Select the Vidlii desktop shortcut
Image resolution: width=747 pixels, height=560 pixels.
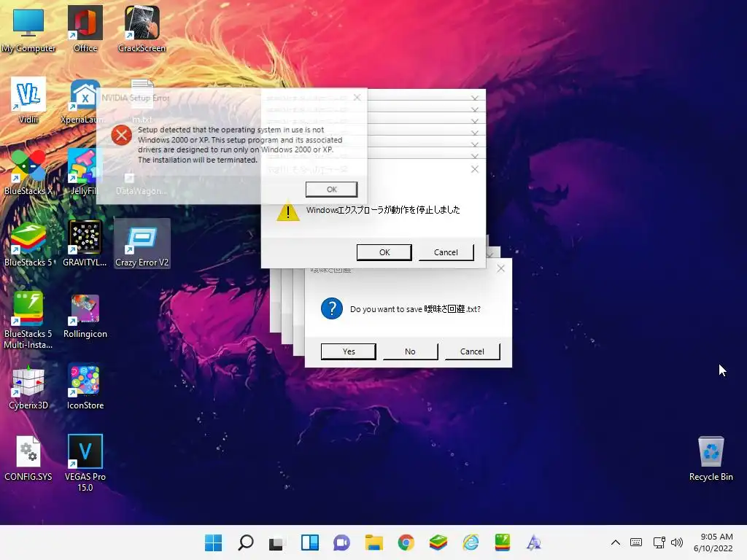coord(28,100)
